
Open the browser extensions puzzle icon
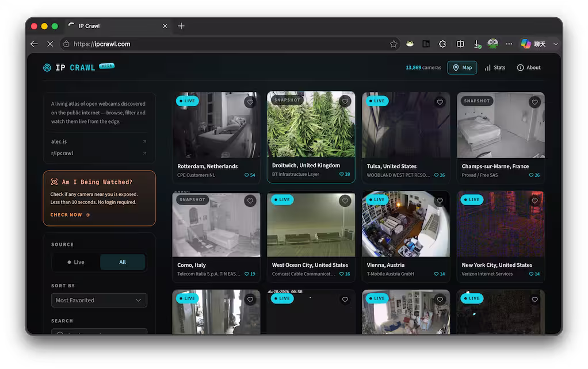pos(442,44)
